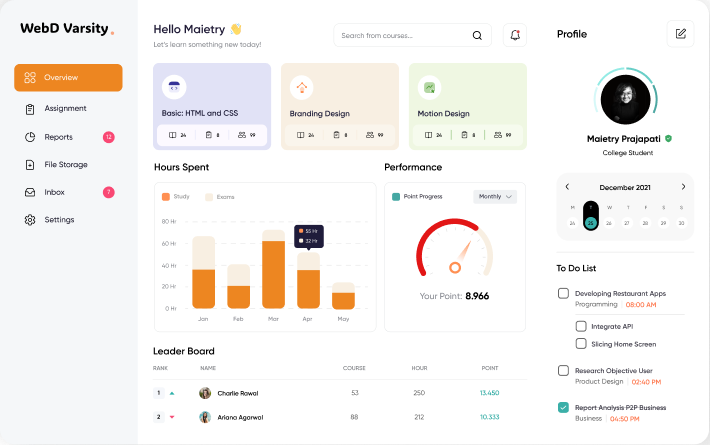Screen dimensions: 710x445
Task: Open the Branding Design course card
Action: [x=340, y=106]
